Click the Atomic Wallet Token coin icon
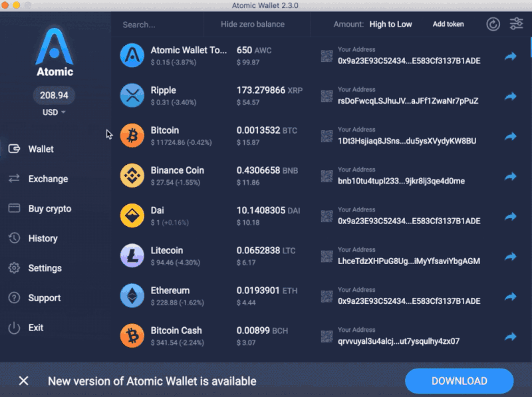 (132, 55)
